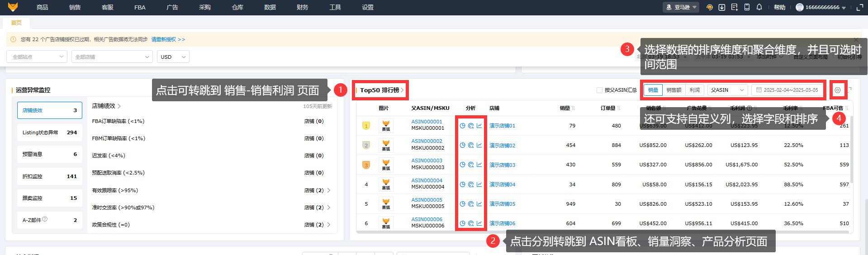Open sales insight icon for ASIN000004
The width and height of the screenshot is (868, 255).
click(471, 184)
